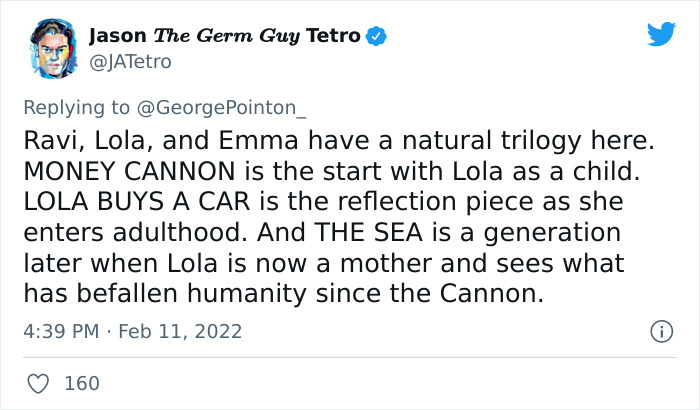Open the @JATetro handle link
Viewport: 700px width, 410px height.
click(x=130, y=62)
